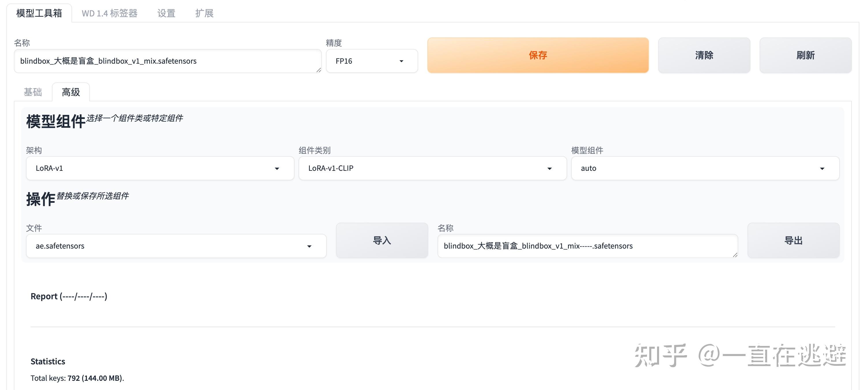Open the 文件 dropdown showing ae.safetensors
Image resolution: width=868 pixels, height=390 pixels.
point(176,246)
